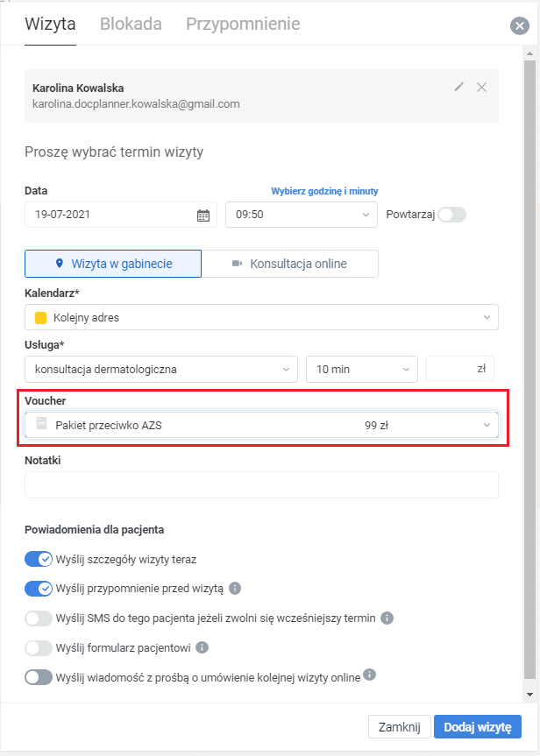540x756 pixels.
Task: Enable the Powtarzaj toggle
Action: coord(454,214)
